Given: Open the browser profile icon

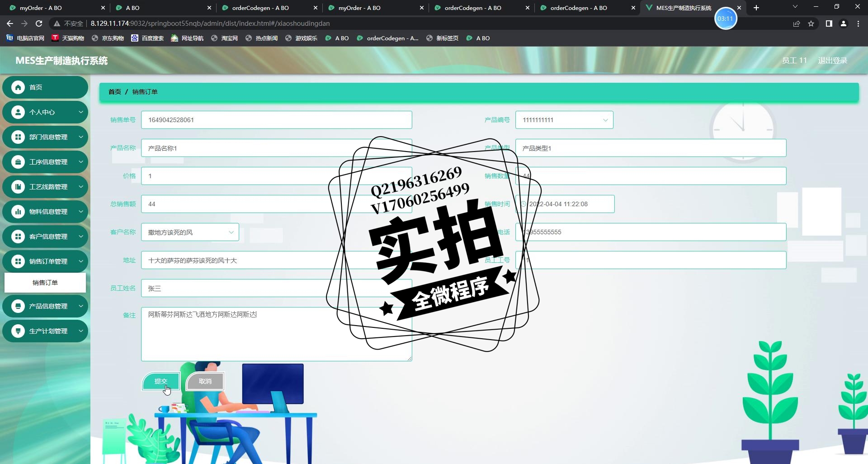Looking at the screenshot, I should click(x=844, y=24).
